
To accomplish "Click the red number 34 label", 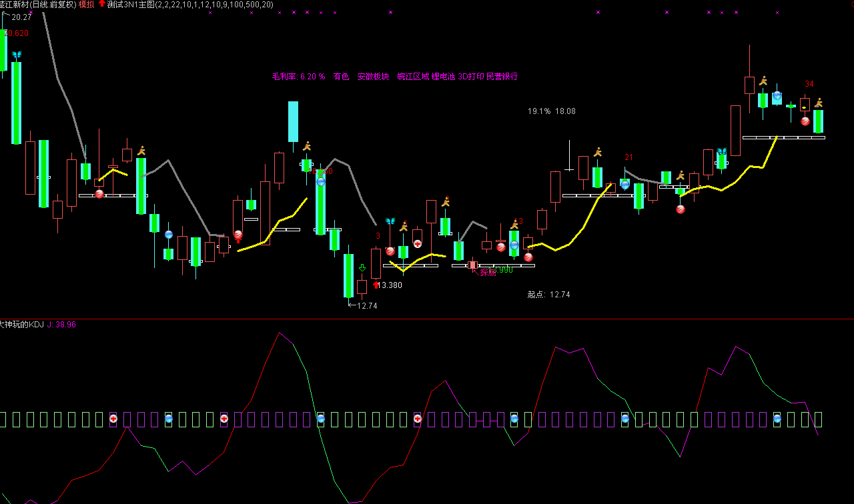I will coord(809,84).
